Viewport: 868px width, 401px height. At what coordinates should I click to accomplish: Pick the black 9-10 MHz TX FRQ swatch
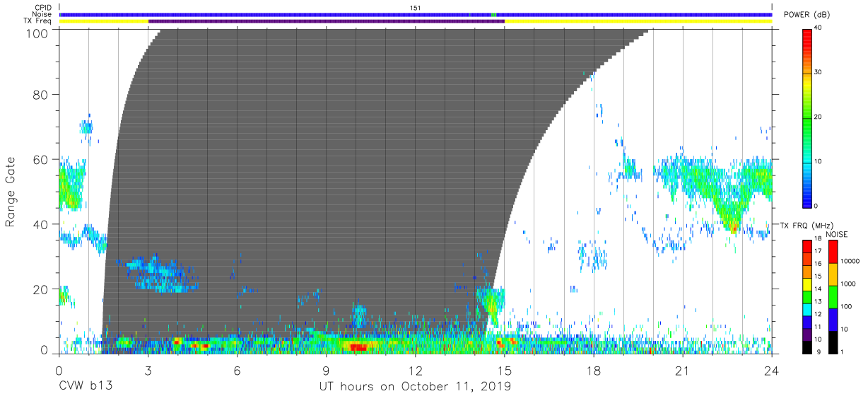[807, 347]
